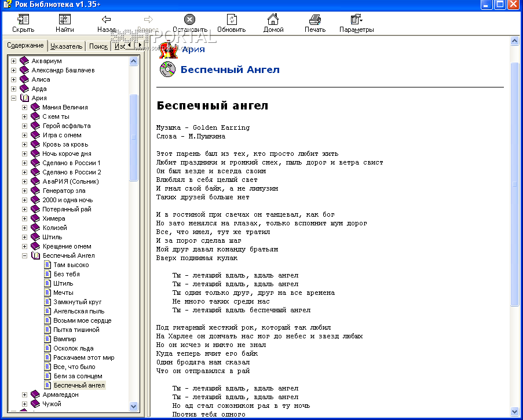The width and height of the screenshot is (523, 420).
Task: Click the band icon beside Ария link
Action: click(168, 50)
